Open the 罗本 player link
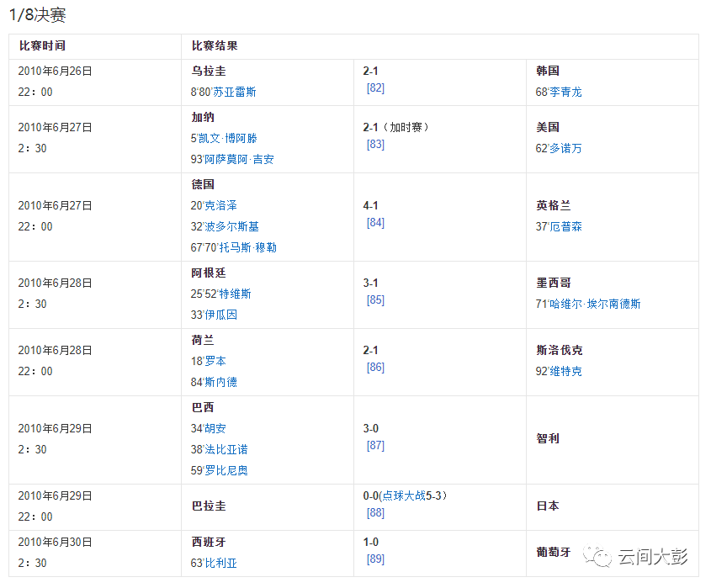Viewport: 711px width, 588px height. [215, 362]
